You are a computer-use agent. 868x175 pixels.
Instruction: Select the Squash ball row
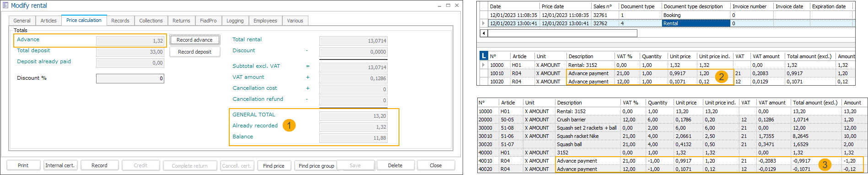(672, 144)
